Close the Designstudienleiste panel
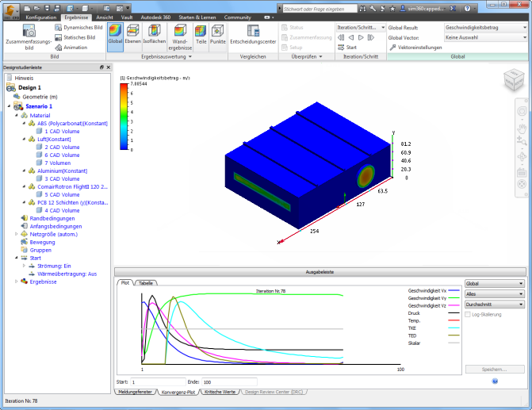Screen dimensions: 532x410 109,67
